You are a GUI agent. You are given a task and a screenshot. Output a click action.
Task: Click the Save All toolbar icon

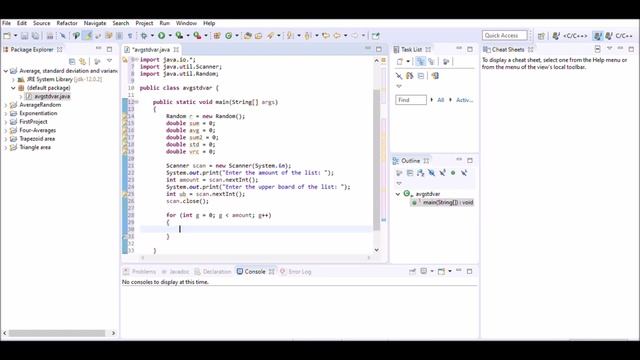[x=36, y=36]
